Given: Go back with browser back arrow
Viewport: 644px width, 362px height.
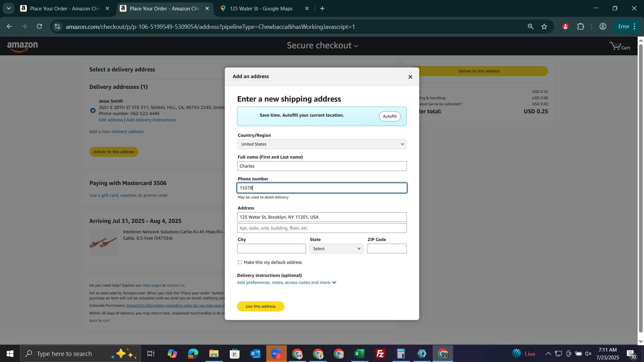Looking at the screenshot, I should [9, 26].
